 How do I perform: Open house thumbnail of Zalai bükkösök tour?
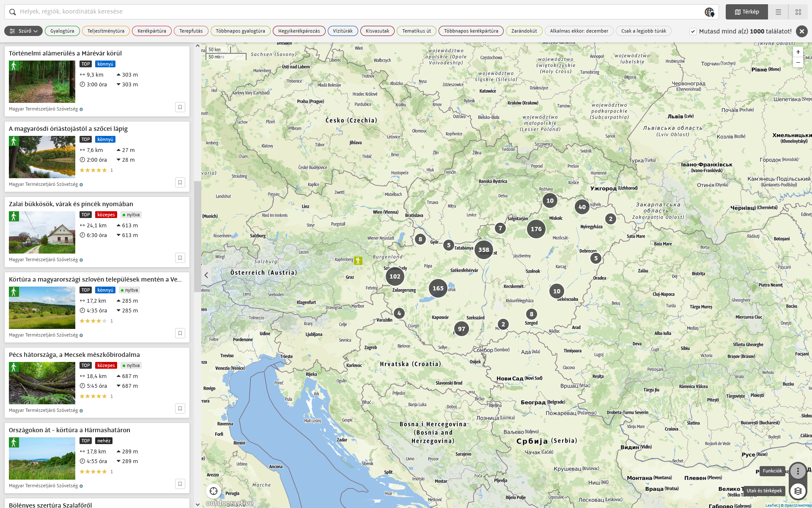click(42, 232)
